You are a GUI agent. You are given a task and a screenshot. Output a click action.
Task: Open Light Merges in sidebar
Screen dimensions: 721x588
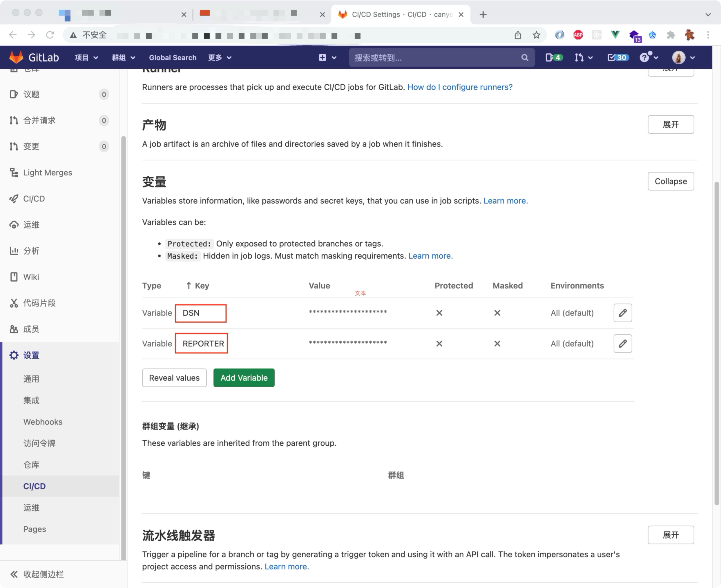coord(48,173)
